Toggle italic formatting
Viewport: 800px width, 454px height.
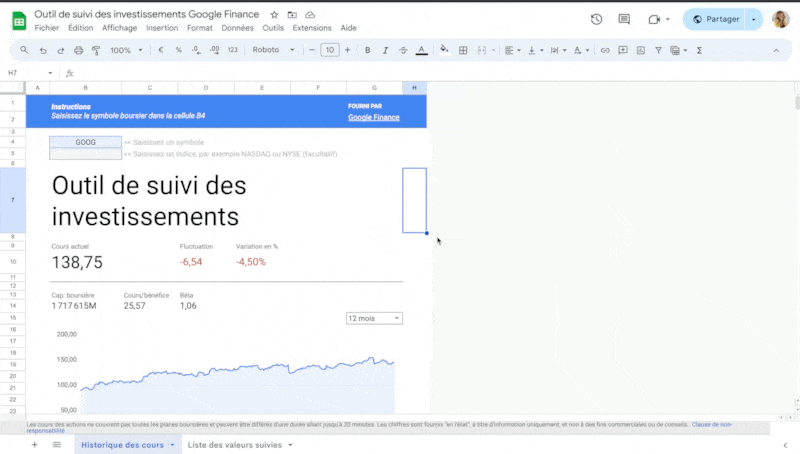tap(385, 50)
